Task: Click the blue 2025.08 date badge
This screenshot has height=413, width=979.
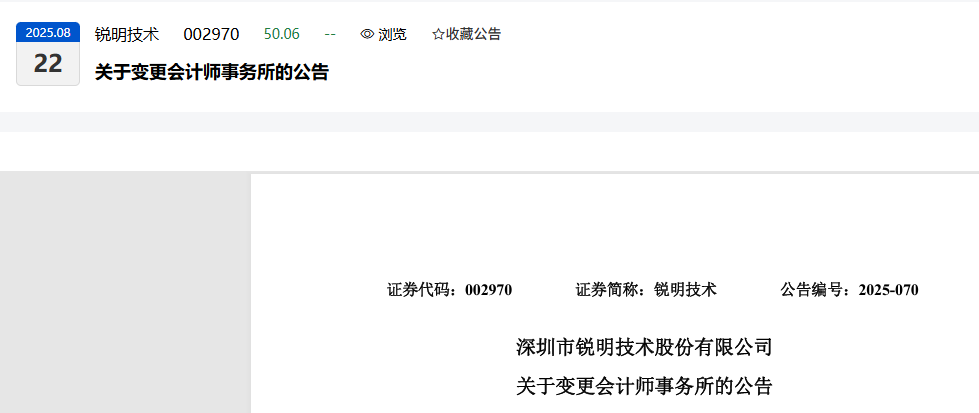Action: pos(48,32)
